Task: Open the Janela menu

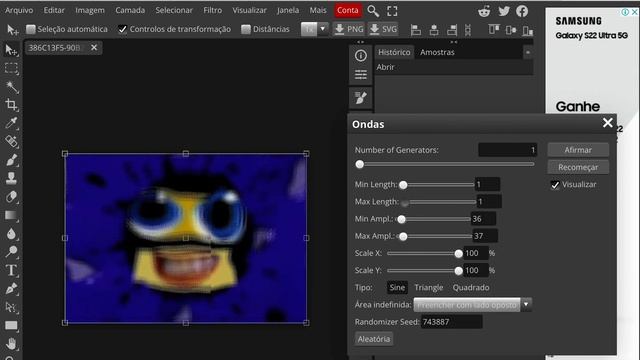Action: coord(288,10)
